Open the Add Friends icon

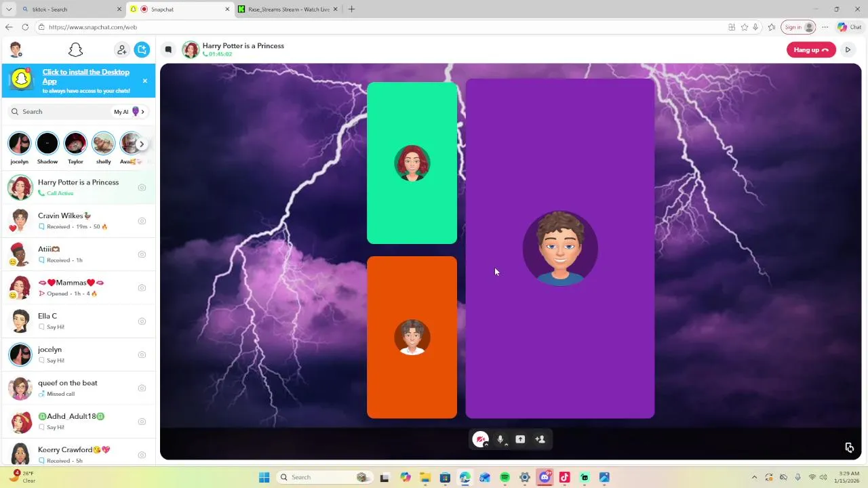(121, 49)
